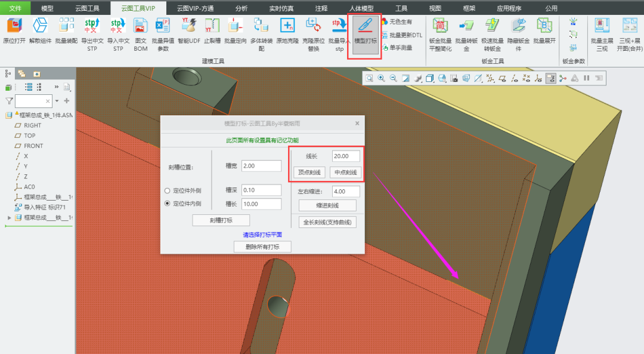The width and height of the screenshot is (644, 354).
Task: Activate the 模型打标 tool
Action: click(365, 35)
